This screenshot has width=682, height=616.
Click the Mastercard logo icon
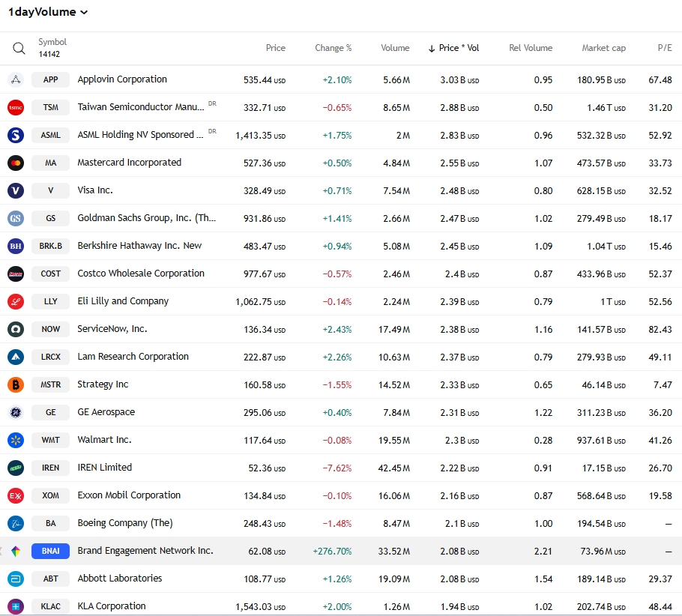pos(16,163)
